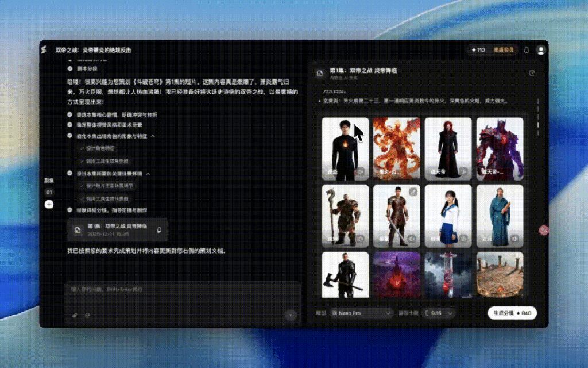Viewport: 588px width, 368px height.
Task: Click the 生成分镜 button
Action: pos(512,313)
